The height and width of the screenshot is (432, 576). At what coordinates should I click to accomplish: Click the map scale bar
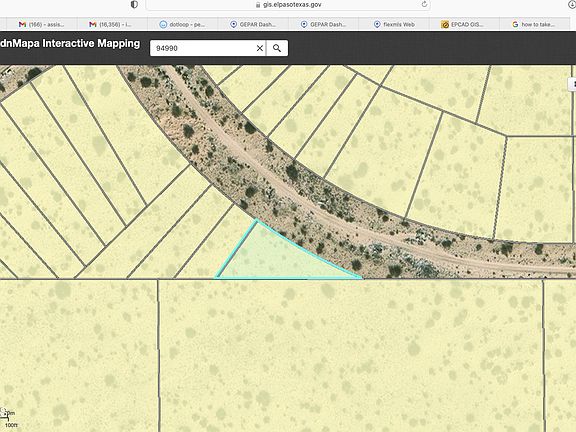(8, 419)
